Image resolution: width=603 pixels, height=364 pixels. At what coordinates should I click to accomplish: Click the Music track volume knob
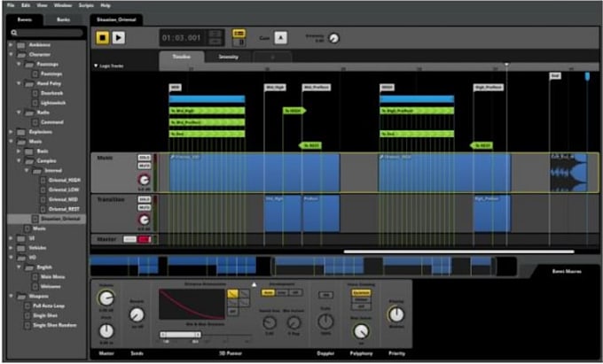(144, 180)
